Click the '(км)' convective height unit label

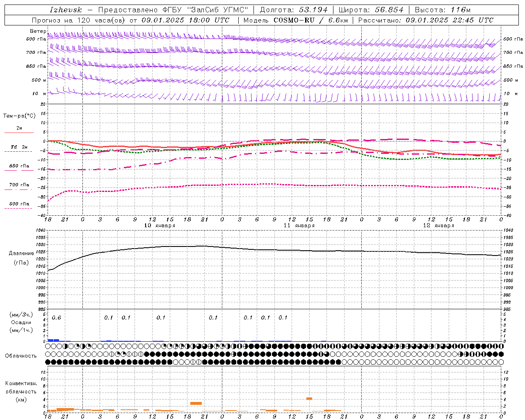click(21, 399)
